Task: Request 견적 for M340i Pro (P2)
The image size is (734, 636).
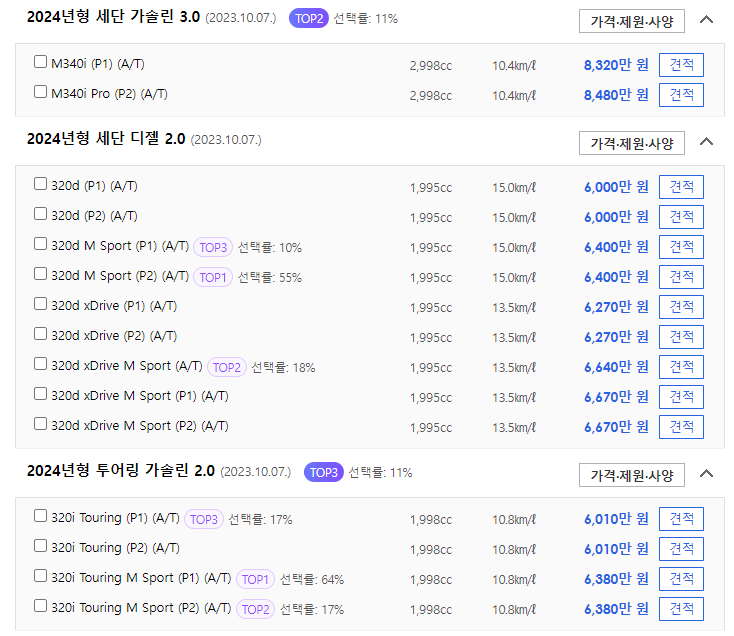Action: (681, 95)
